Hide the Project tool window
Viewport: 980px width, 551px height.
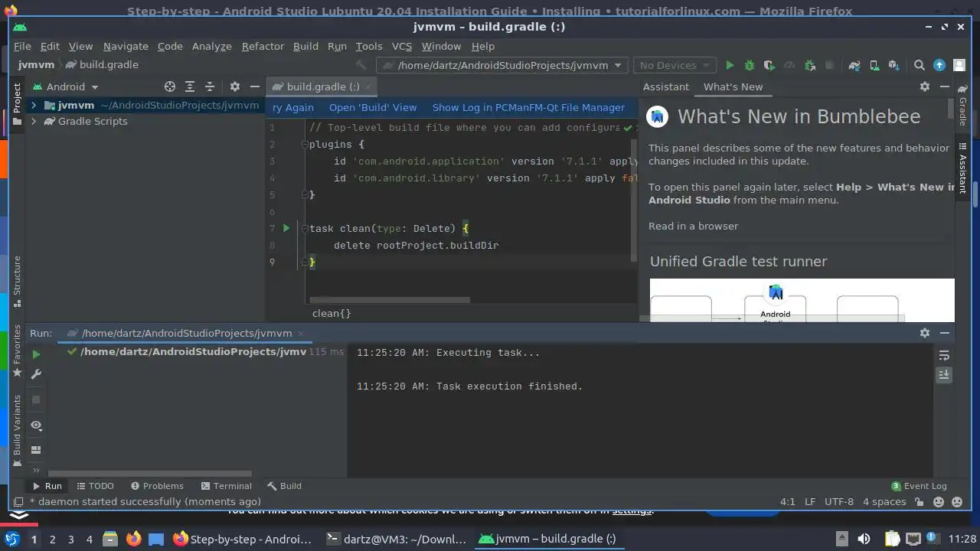[x=255, y=86]
